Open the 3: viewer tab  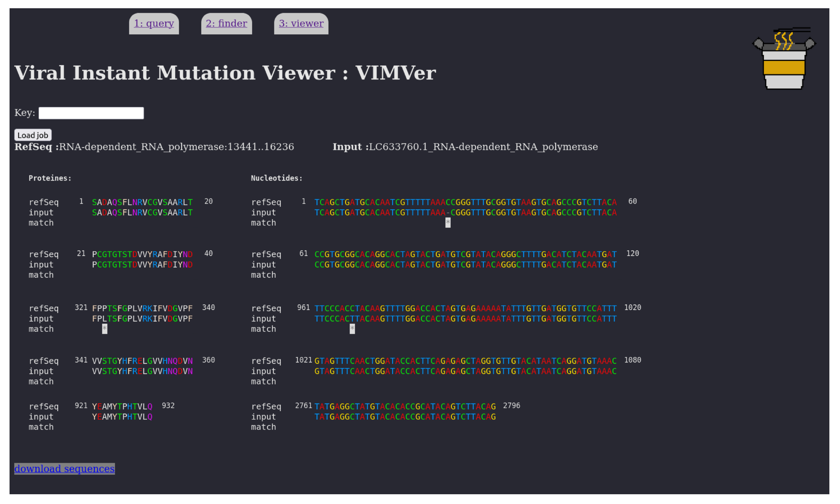301,23
